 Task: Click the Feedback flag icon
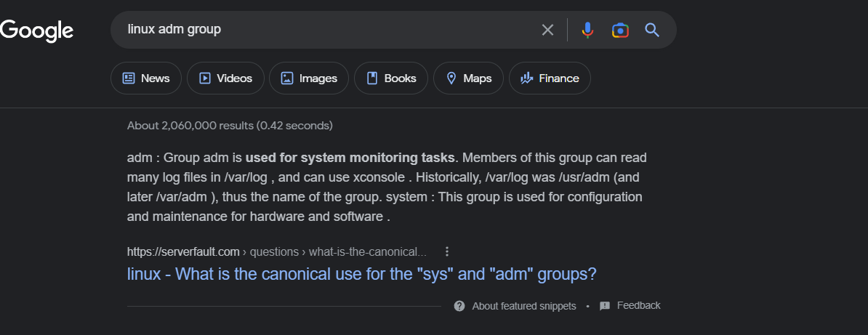[x=605, y=306]
